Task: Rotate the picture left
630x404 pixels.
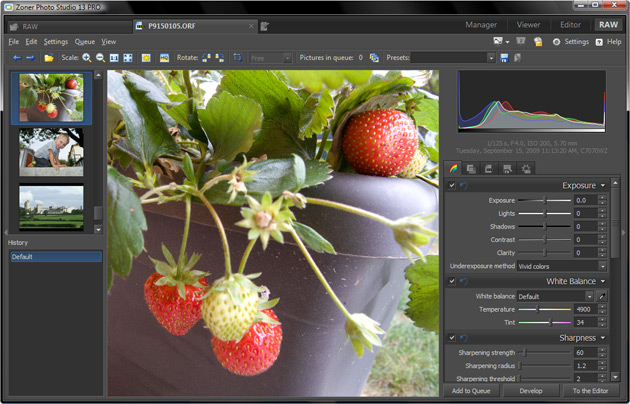Action: tap(207, 58)
